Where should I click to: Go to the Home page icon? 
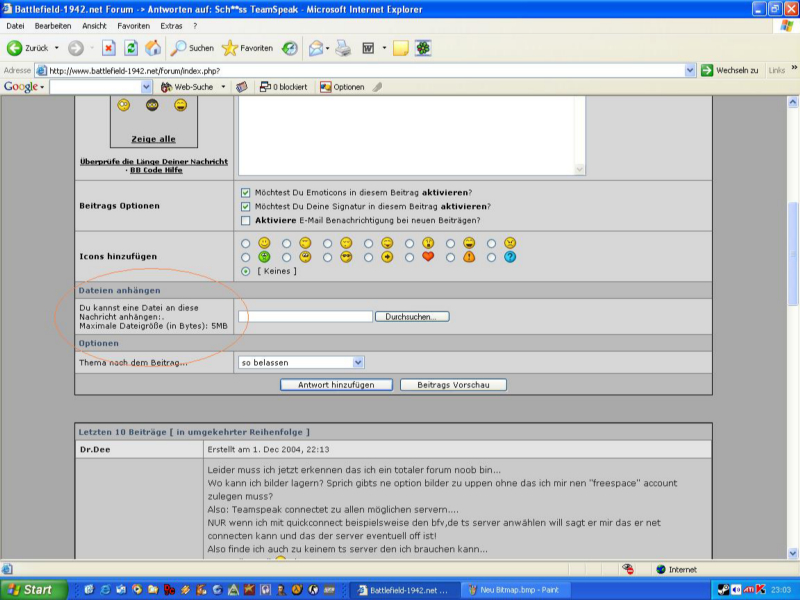point(152,48)
